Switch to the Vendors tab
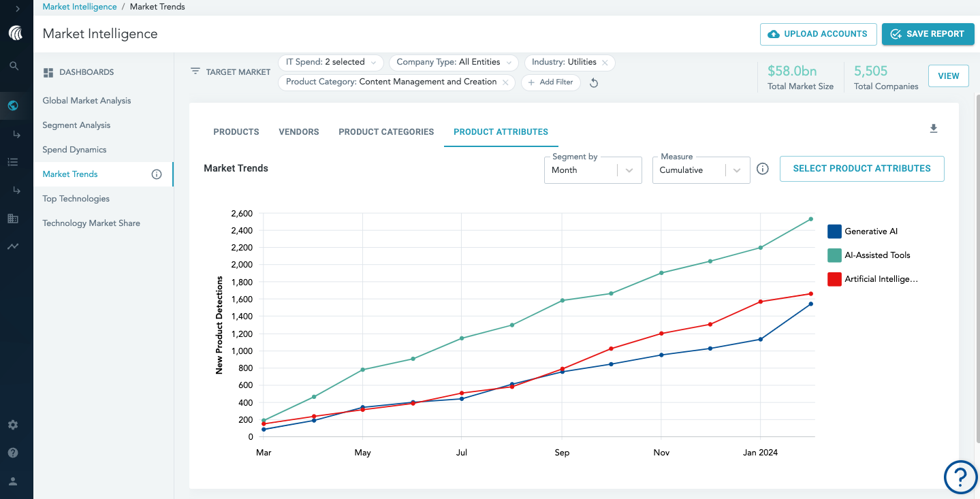Screen dimensions: 980x499 (299, 132)
